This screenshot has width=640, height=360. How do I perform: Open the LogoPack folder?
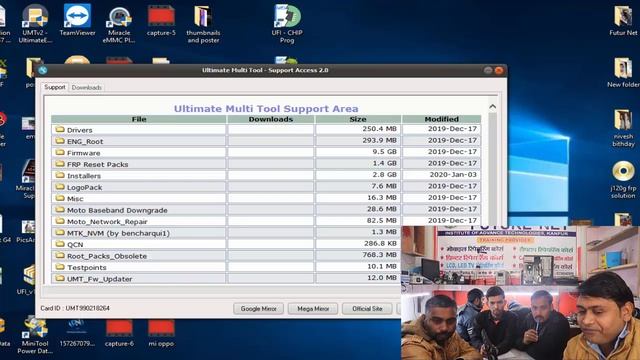click(84, 187)
